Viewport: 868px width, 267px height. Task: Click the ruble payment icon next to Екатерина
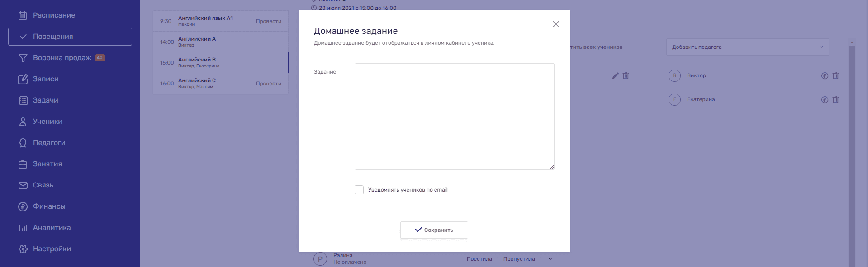point(825,100)
